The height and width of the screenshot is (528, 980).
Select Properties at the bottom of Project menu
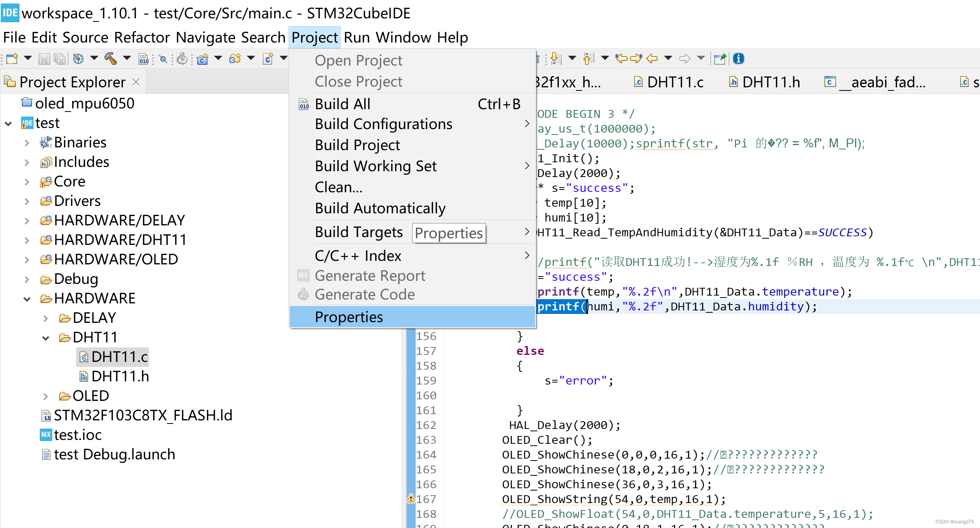click(x=348, y=317)
